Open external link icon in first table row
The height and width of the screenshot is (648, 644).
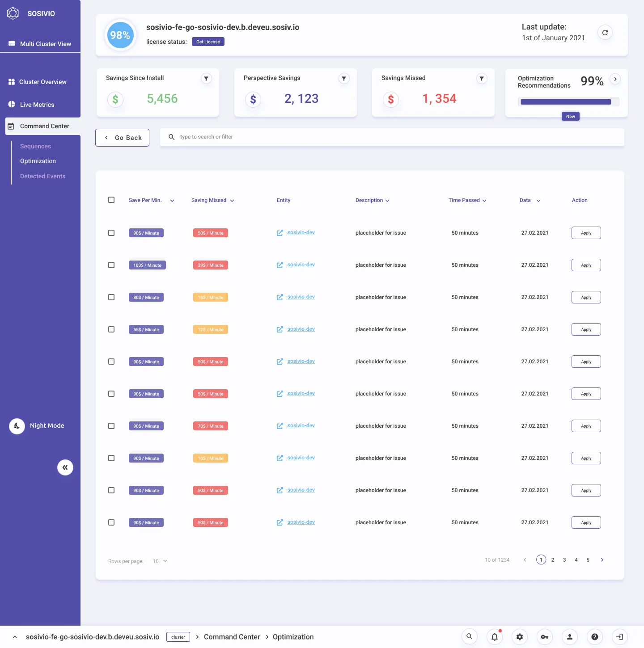pyautogui.click(x=280, y=233)
